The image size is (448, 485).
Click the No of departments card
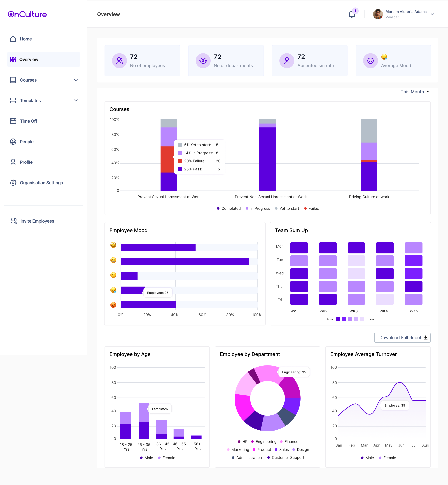(x=226, y=61)
